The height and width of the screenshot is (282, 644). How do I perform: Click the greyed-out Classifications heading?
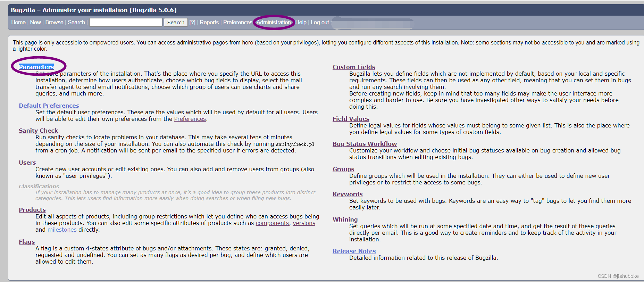click(x=39, y=186)
